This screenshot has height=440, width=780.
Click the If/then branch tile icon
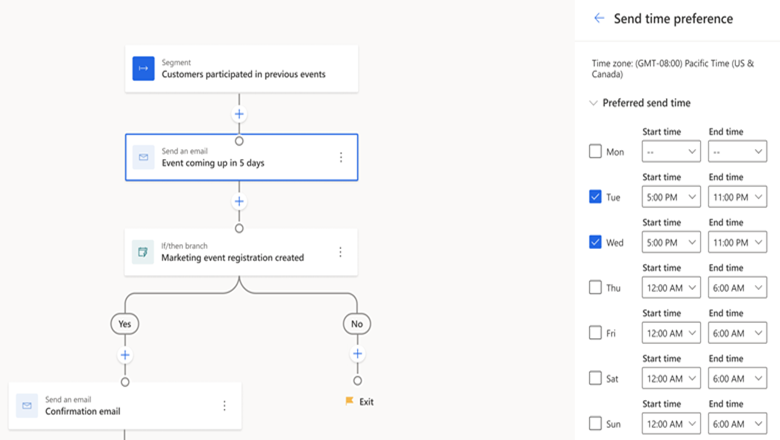(144, 252)
